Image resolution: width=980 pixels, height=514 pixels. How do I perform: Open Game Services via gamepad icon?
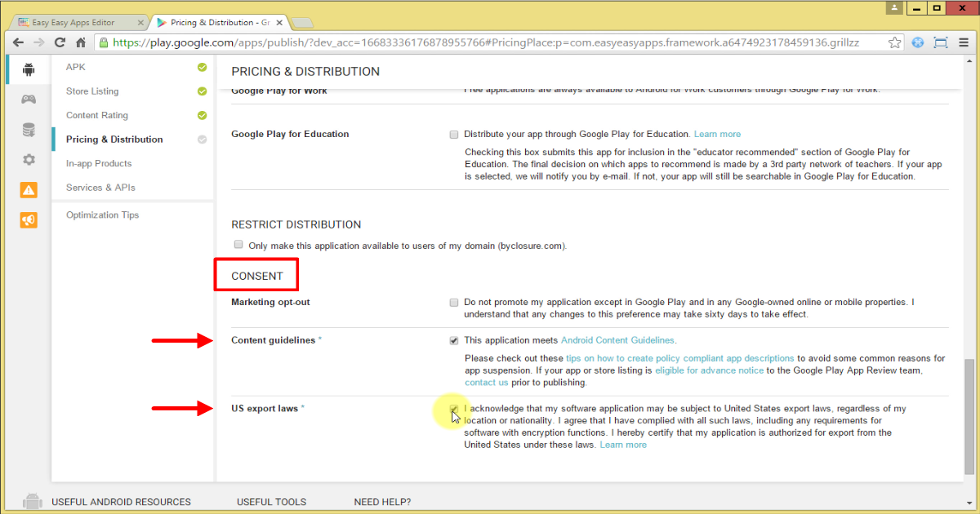[28, 99]
